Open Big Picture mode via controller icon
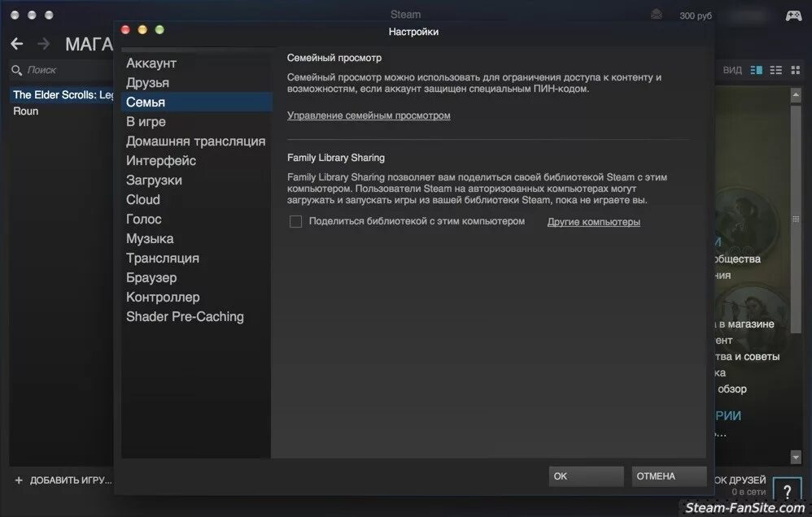The height and width of the screenshot is (517, 812). pos(793,15)
